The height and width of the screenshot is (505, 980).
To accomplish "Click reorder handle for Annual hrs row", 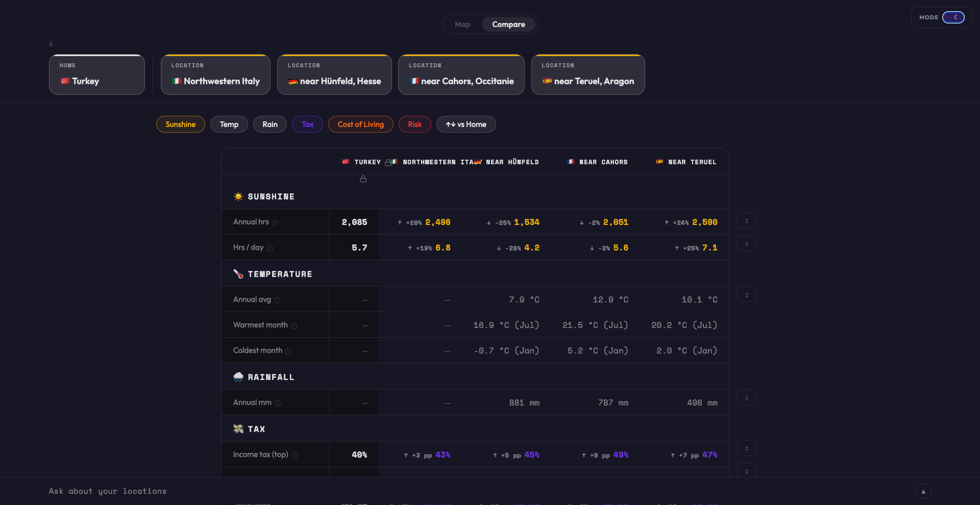I will click(747, 221).
